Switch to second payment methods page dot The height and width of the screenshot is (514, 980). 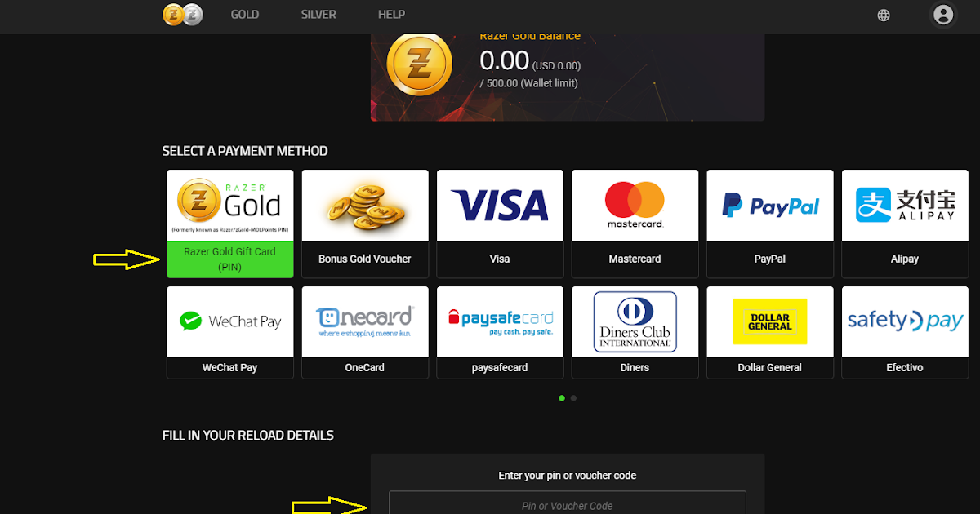pos(573,398)
